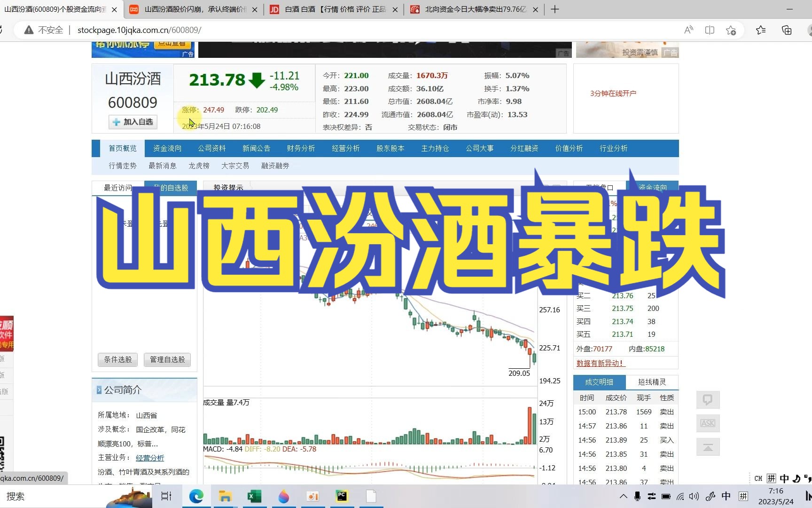The image size is (812, 508).
Task: Open Excel taskbar icon
Action: (254, 496)
